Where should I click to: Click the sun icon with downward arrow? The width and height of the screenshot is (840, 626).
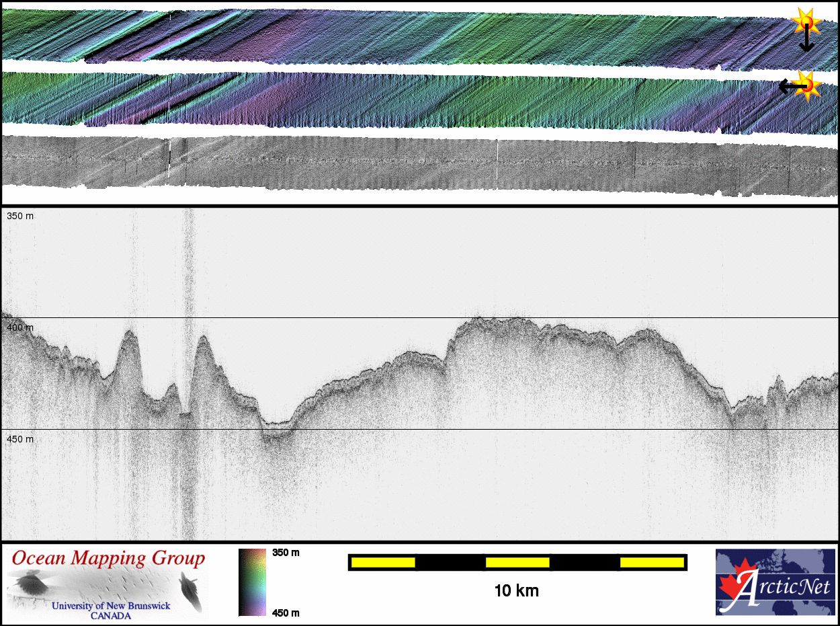click(804, 22)
